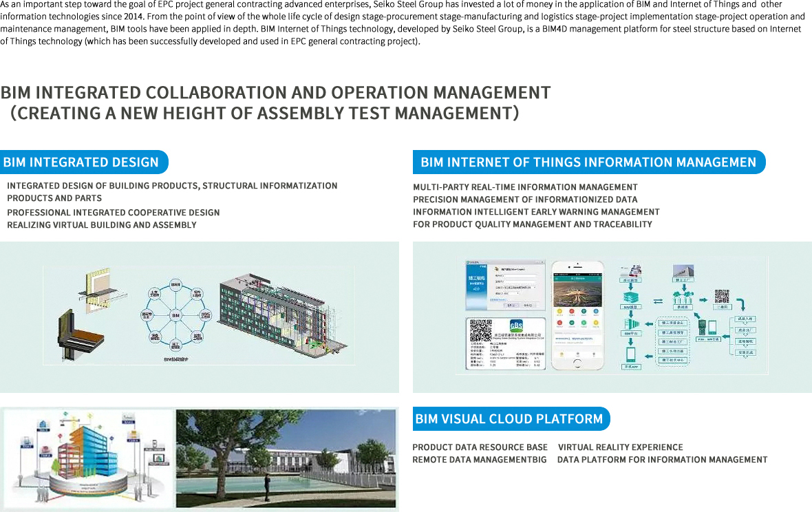
Task: Click the 'Virtual Reality Experience' text
Action: pyautogui.click(x=620, y=447)
